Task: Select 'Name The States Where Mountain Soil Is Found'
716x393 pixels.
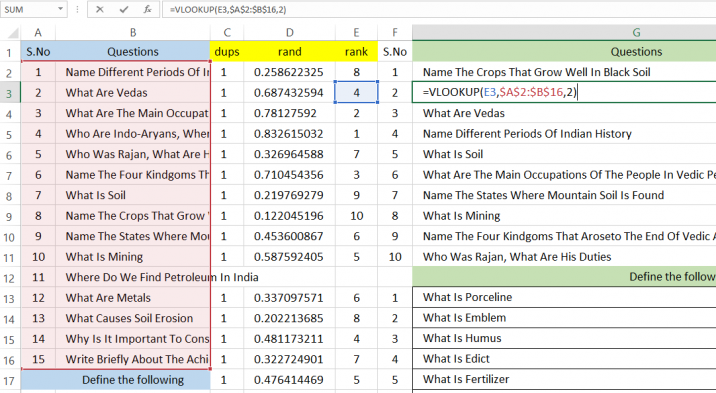Action: click(564, 195)
